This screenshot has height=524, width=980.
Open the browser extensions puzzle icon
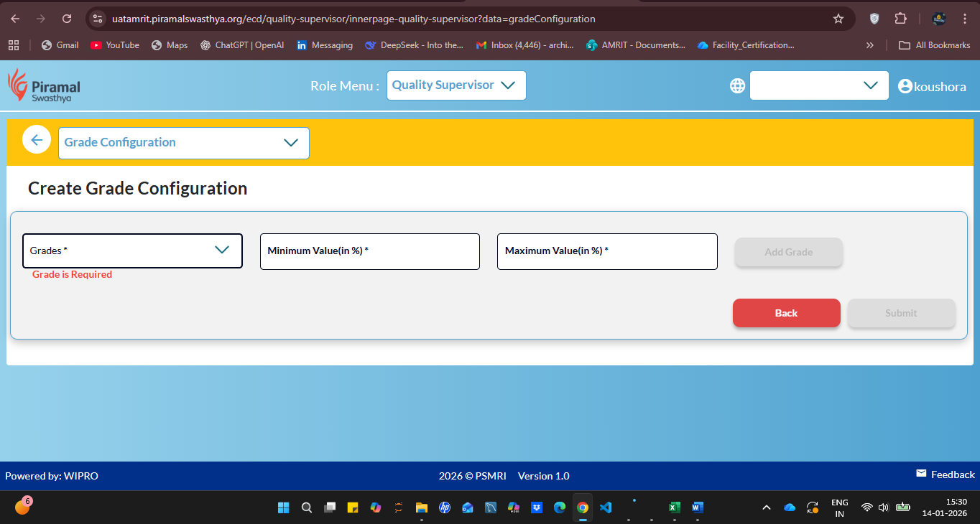point(900,19)
